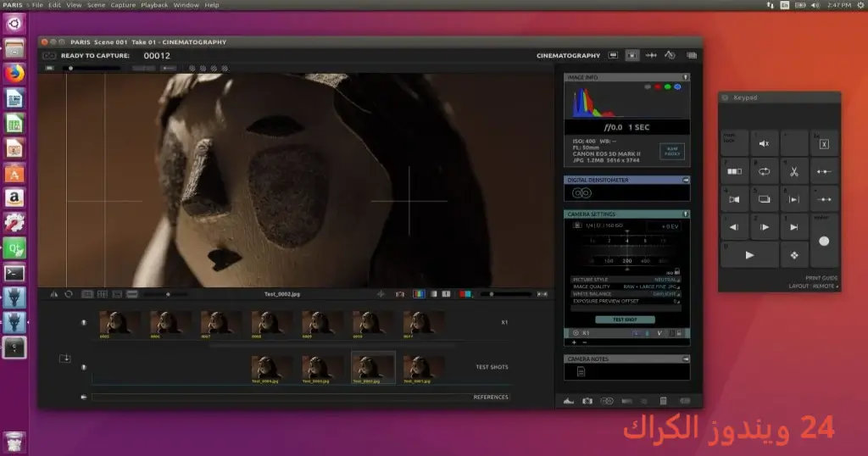Click the cut scissors key on Keypad

click(793, 171)
